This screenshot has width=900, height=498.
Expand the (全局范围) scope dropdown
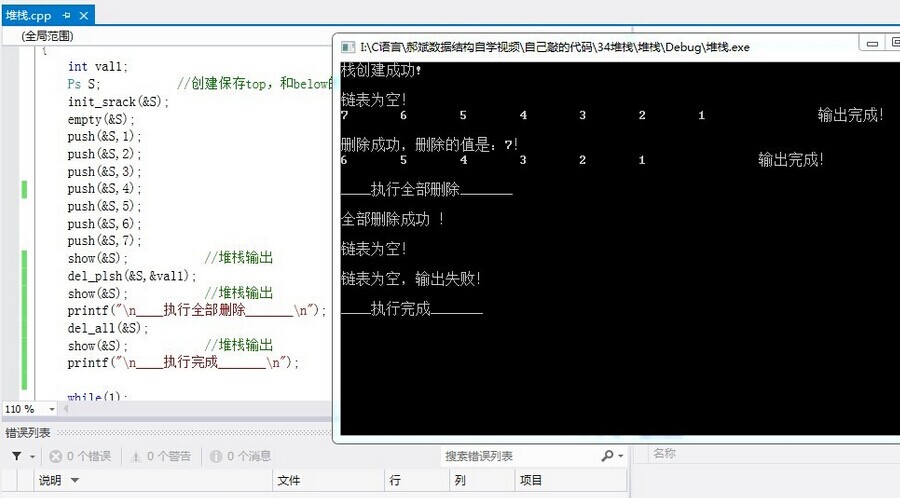[46, 35]
